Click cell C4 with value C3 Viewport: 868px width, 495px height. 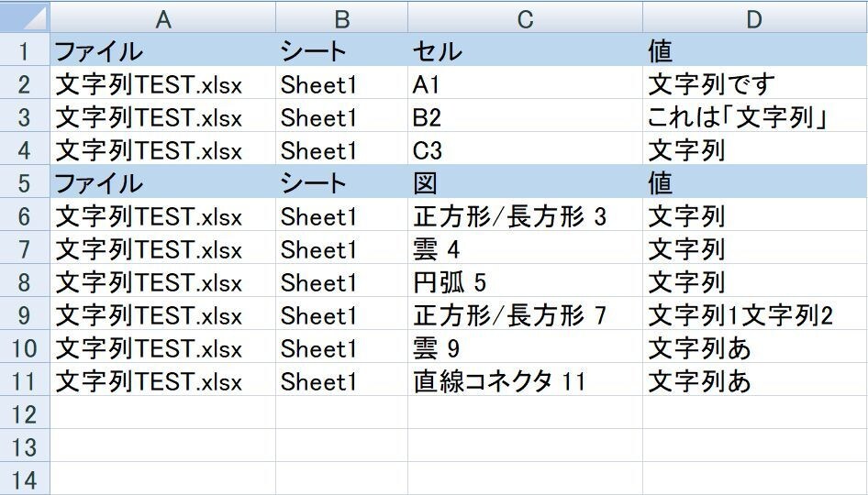pyautogui.click(x=526, y=149)
